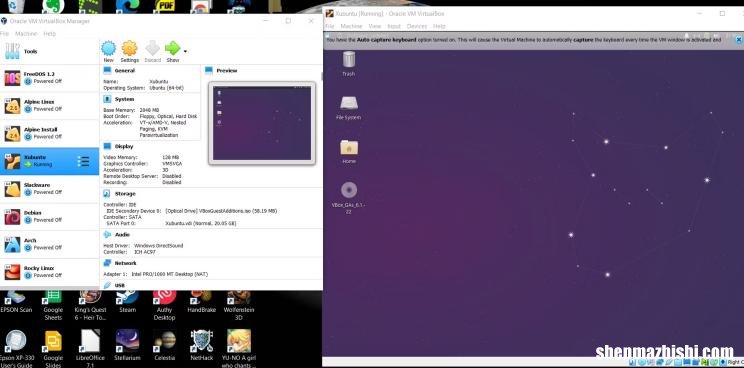Viewport: 744px width, 368px height.
Task: Click the Xubuntu preview thumbnail
Action: [262, 123]
